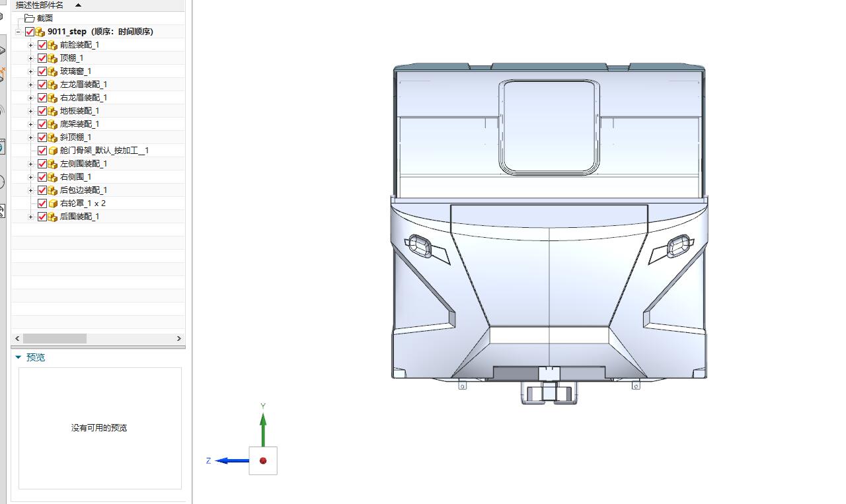846x504 pixels.
Task: Expand the 右侧围_1 node
Action: coord(30,177)
